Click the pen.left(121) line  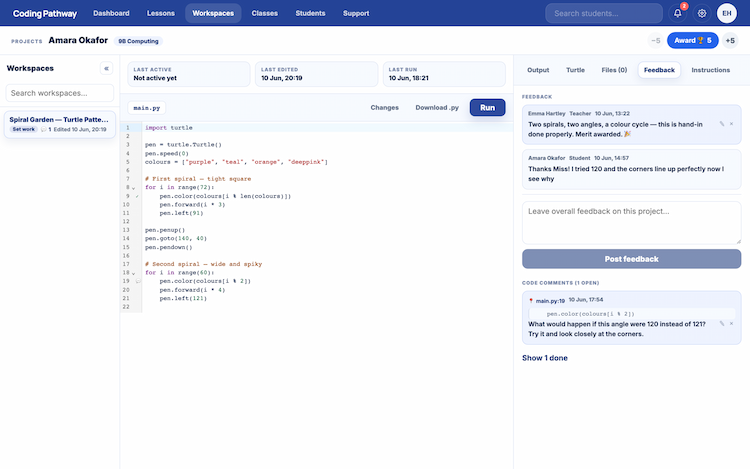183,298
